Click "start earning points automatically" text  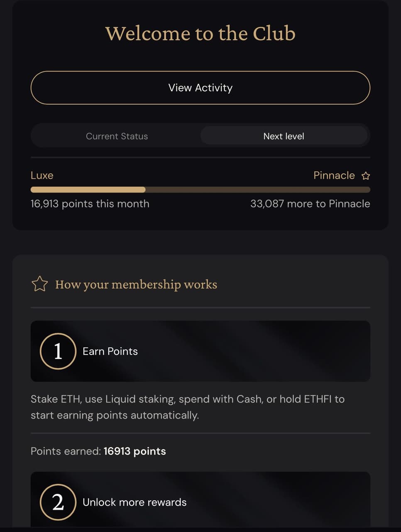[115, 415]
